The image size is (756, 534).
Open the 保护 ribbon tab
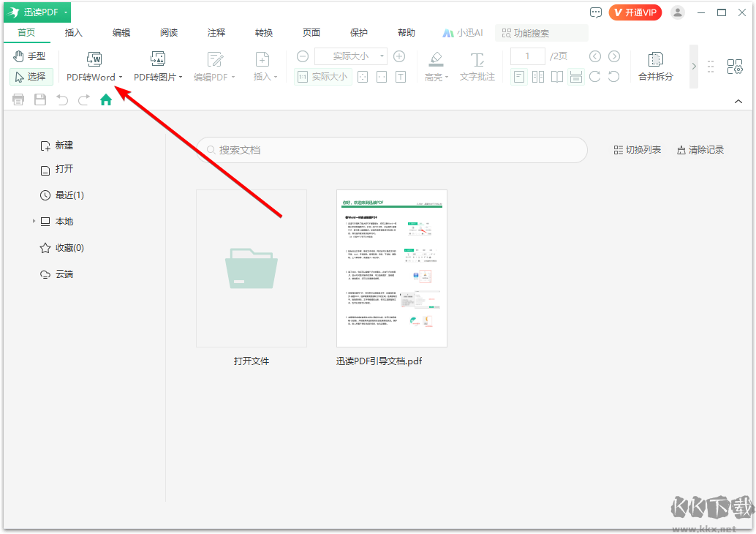359,33
